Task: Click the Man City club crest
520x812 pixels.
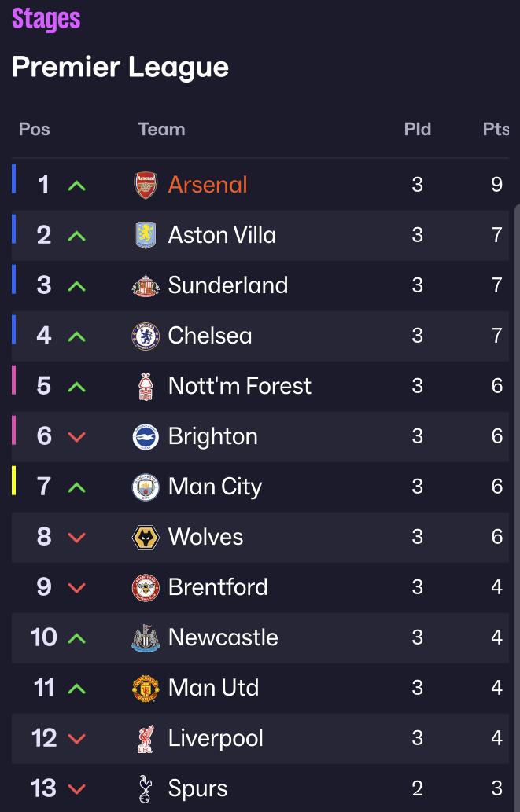Action: [x=146, y=487]
